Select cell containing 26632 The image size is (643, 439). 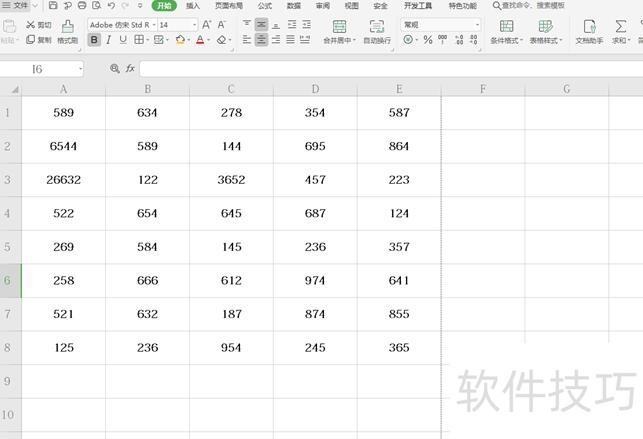pyautogui.click(x=64, y=180)
